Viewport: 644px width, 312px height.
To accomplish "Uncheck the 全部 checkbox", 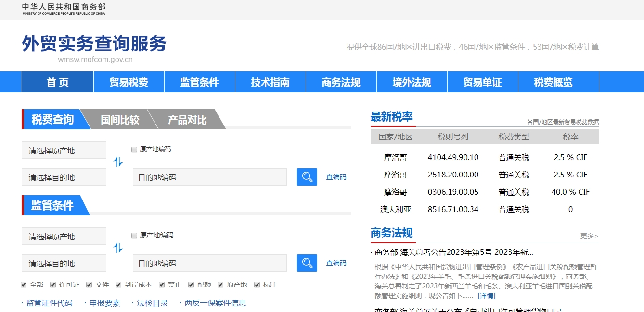I will coord(23,284).
